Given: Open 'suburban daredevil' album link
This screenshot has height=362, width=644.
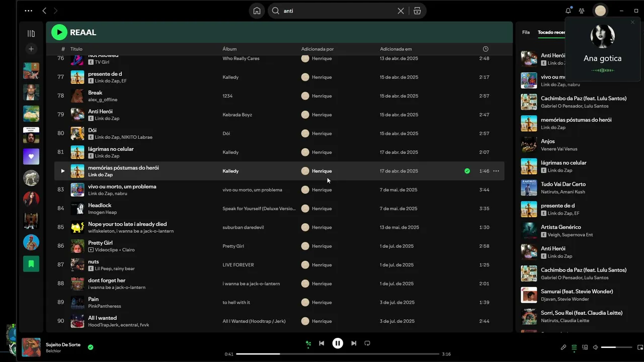Looking at the screenshot, I should pos(243,227).
